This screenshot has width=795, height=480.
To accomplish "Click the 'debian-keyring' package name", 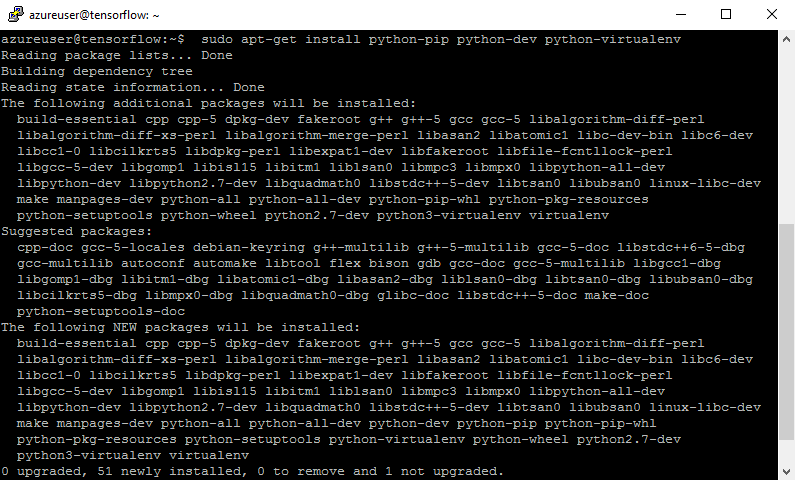I will (249, 247).
